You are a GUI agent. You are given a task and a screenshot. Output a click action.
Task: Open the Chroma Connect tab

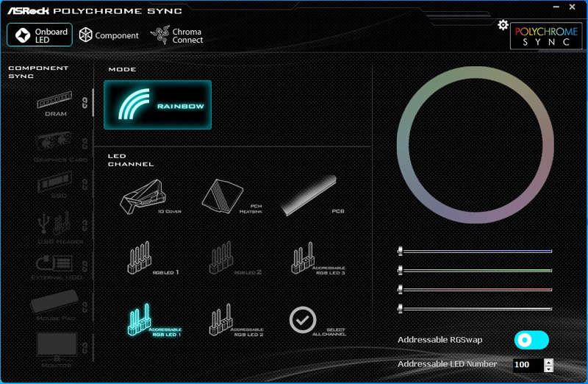pos(176,35)
